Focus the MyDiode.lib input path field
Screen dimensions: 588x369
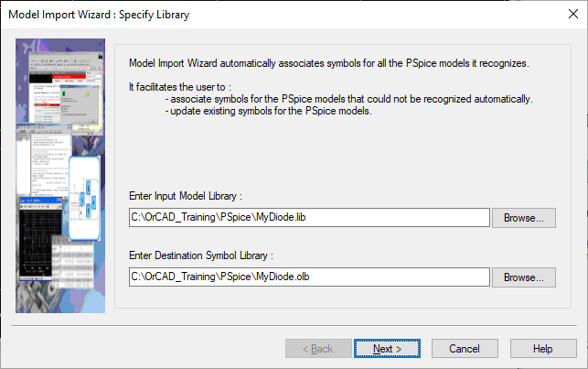(309, 217)
